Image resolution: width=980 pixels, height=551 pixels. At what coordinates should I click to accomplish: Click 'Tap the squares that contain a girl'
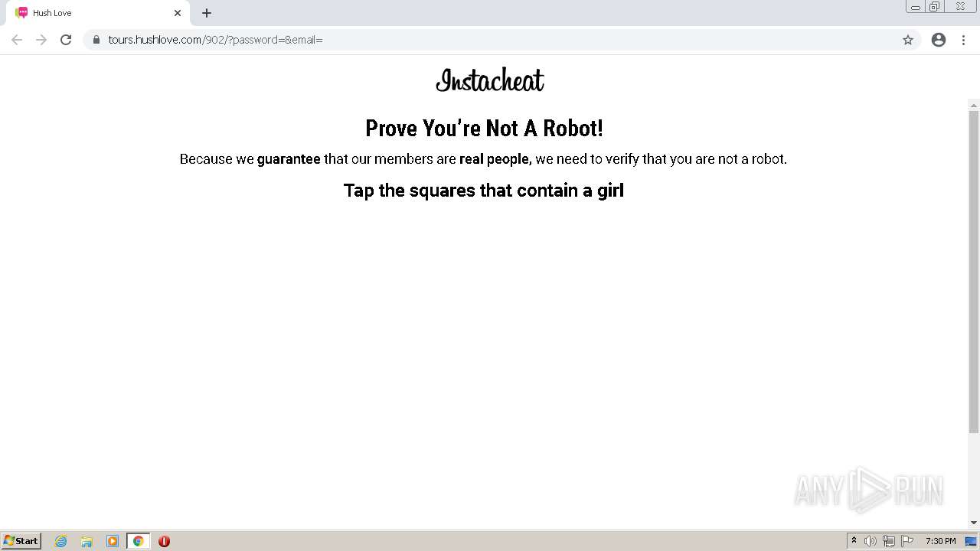(484, 191)
